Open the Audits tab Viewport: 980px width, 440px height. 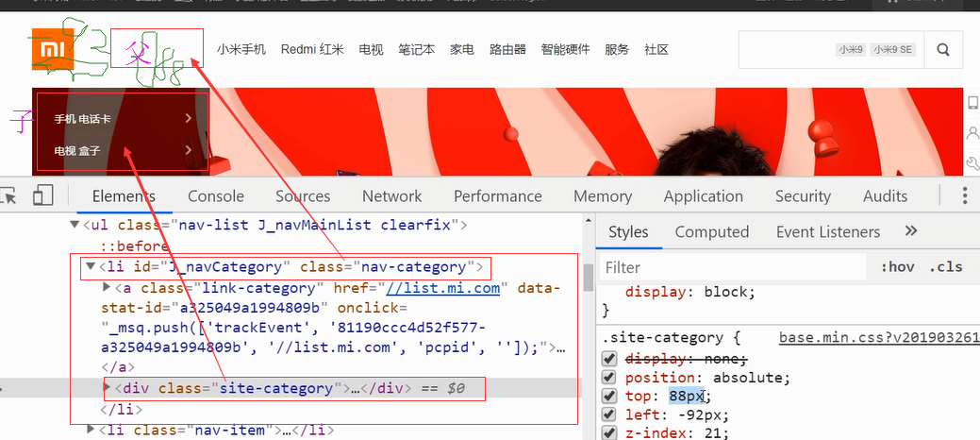tap(885, 195)
